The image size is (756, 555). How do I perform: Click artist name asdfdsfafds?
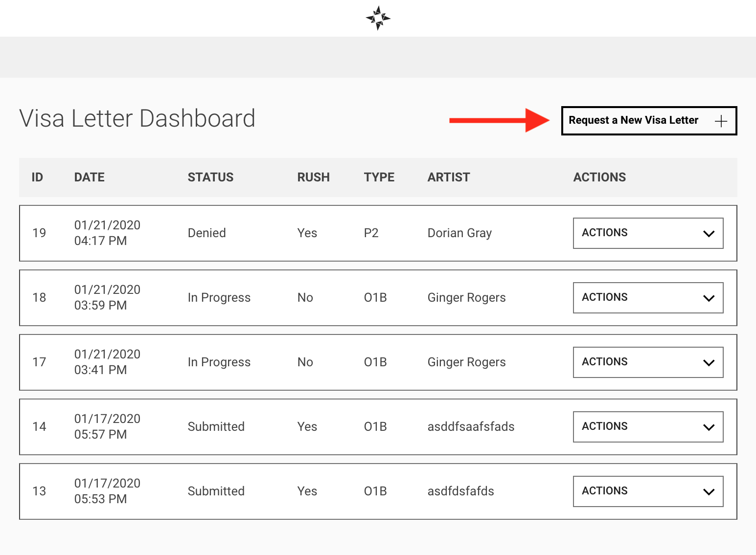point(461,491)
